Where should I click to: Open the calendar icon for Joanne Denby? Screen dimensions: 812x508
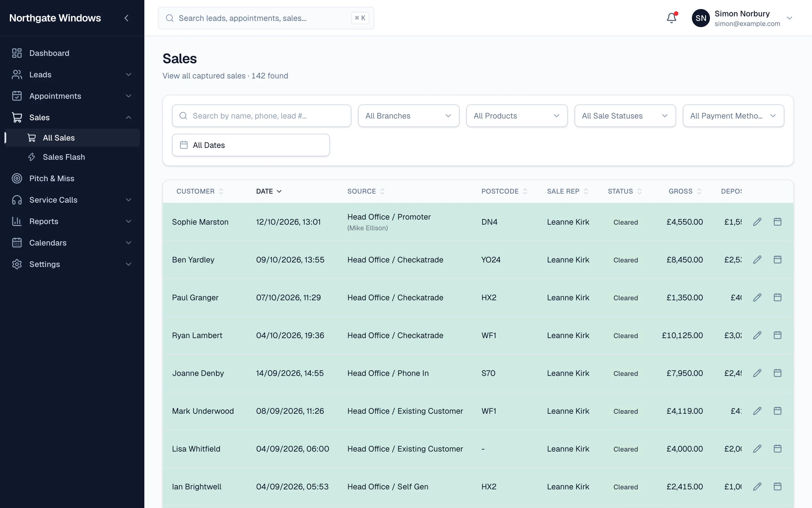777,373
